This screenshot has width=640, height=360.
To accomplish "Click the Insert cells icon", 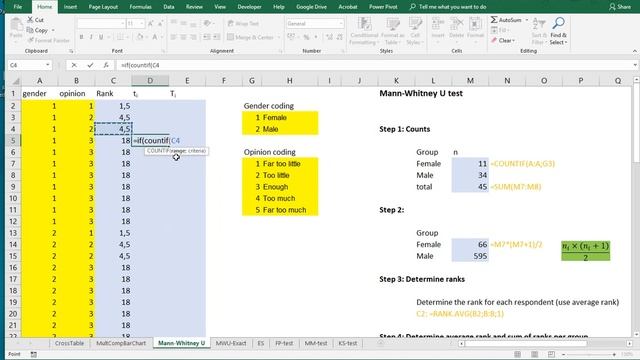I will click(438, 24).
